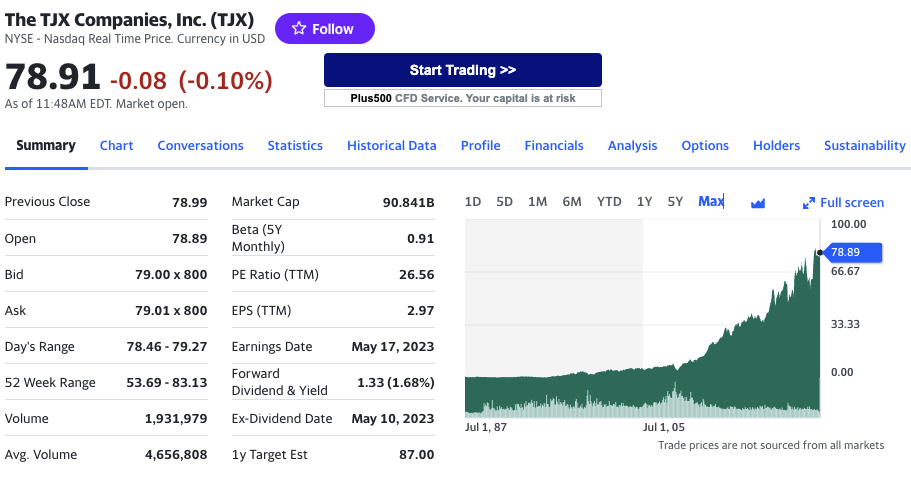This screenshot has width=911, height=483.
Task: Open the Historical Data tab
Action: pos(392,145)
